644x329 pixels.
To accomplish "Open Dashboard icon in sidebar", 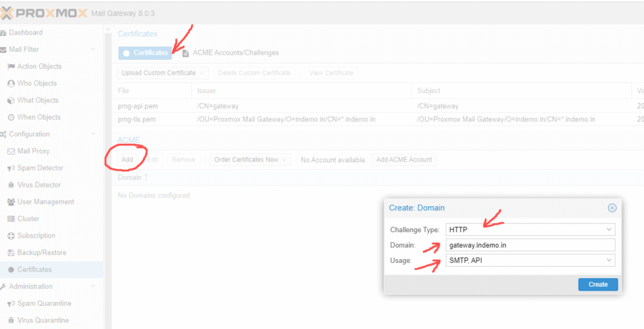I will [x=3, y=33].
